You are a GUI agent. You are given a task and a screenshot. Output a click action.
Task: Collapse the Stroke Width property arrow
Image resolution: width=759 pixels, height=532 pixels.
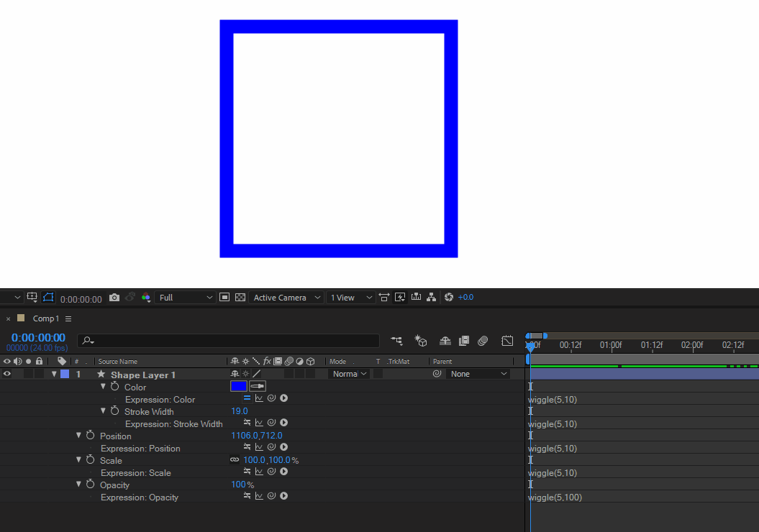[x=103, y=411]
